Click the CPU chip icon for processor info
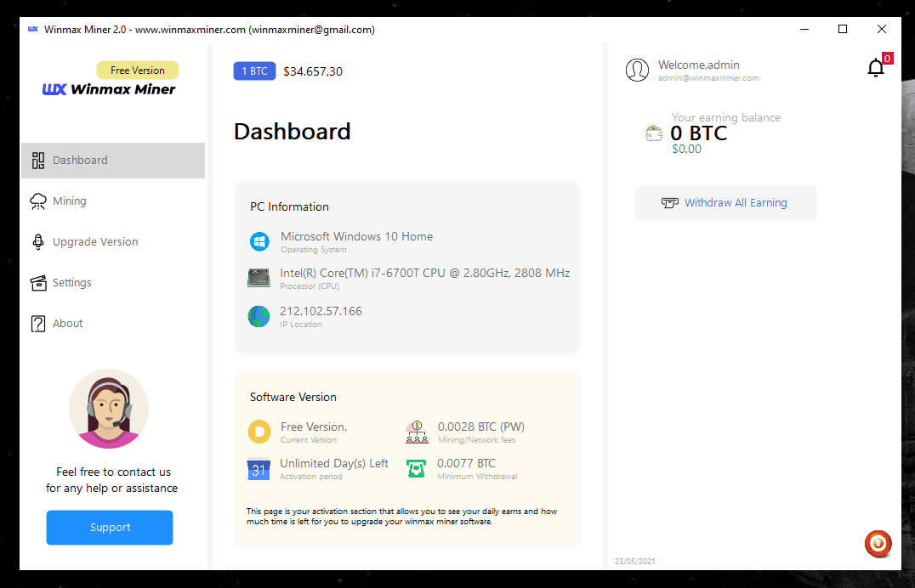This screenshot has width=915, height=588. point(259,278)
